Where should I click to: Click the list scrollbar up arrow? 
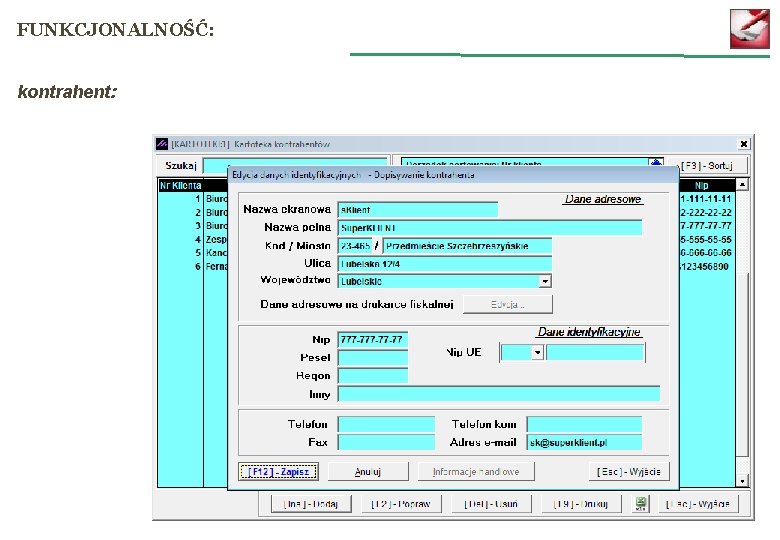click(742, 184)
